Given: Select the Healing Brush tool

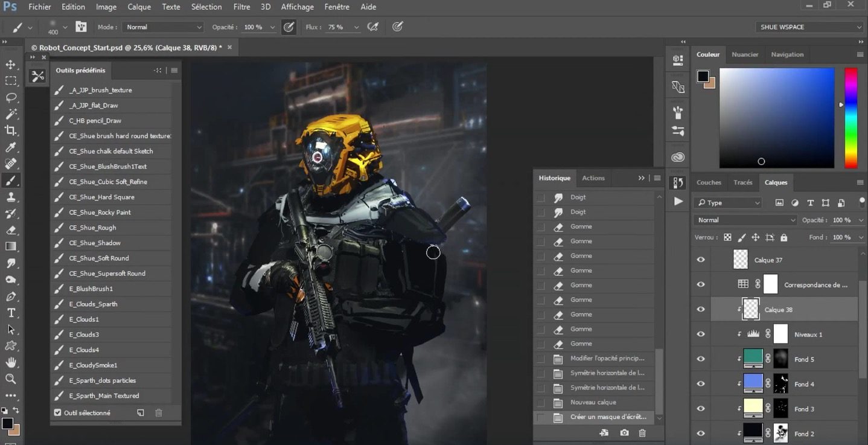Looking at the screenshot, I should (x=11, y=164).
